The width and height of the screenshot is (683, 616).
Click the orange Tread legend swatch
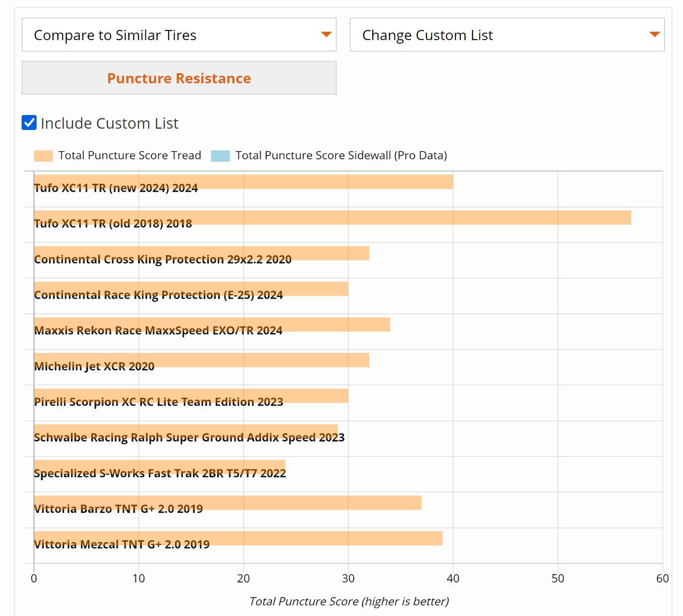pos(43,156)
